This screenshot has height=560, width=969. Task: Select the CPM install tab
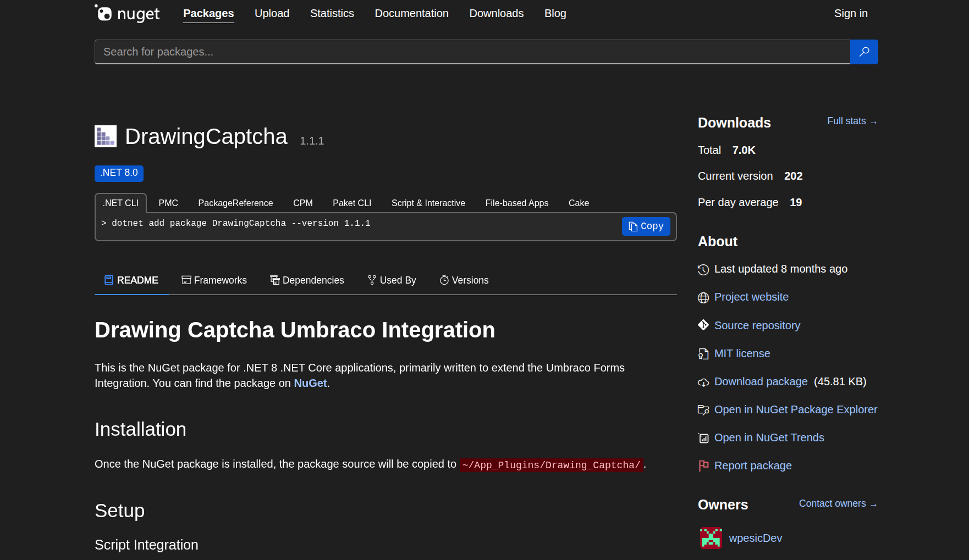point(303,203)
